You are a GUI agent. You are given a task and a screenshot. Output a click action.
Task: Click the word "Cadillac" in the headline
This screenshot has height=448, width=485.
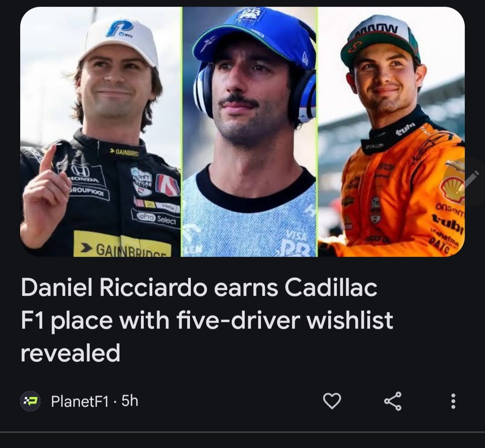click(331, 288)
